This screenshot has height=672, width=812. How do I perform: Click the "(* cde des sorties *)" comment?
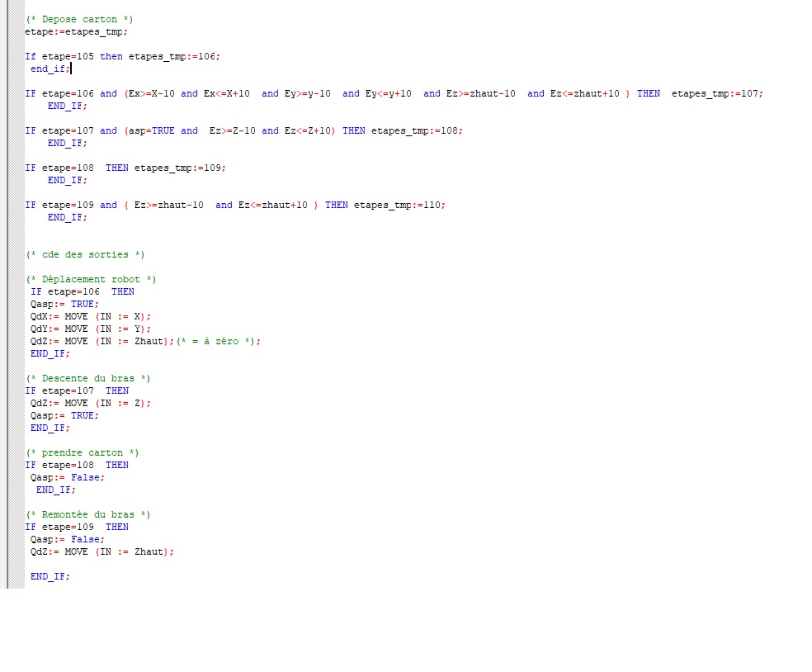point(85,254)
